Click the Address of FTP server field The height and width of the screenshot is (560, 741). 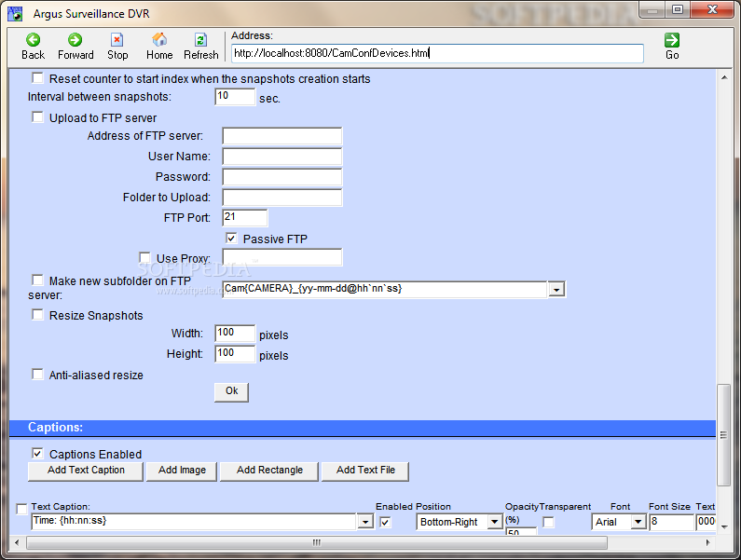point(282,136)
